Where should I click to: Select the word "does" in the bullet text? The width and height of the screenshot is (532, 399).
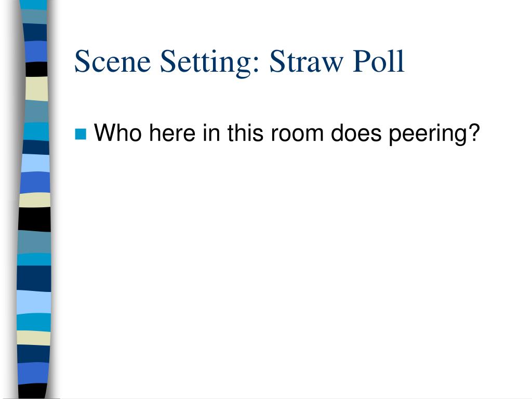[356, 132]
